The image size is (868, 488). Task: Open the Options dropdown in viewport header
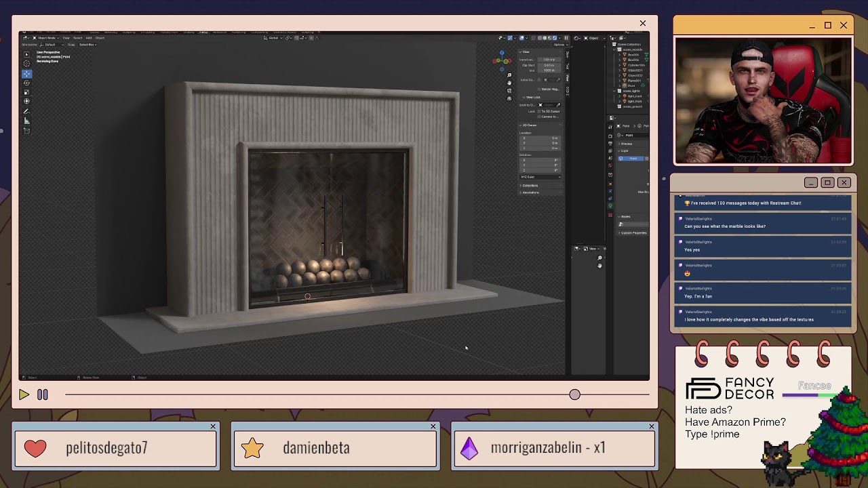(561, 45)
